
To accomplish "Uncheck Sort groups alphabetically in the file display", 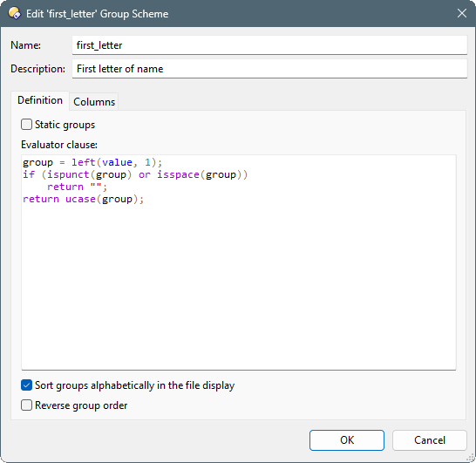I will point(26,385).
